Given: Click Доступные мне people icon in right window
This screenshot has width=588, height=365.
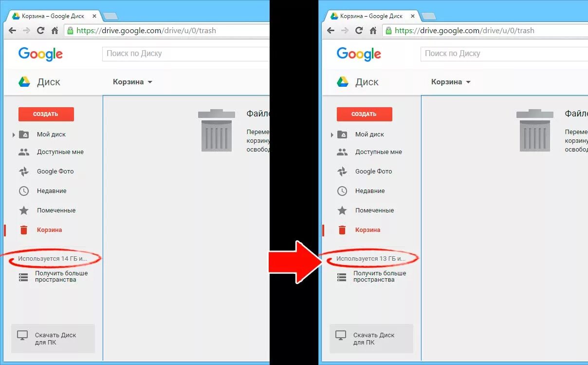Looking at the screenshot, I should pyautogui.click(x=342, y=152).
